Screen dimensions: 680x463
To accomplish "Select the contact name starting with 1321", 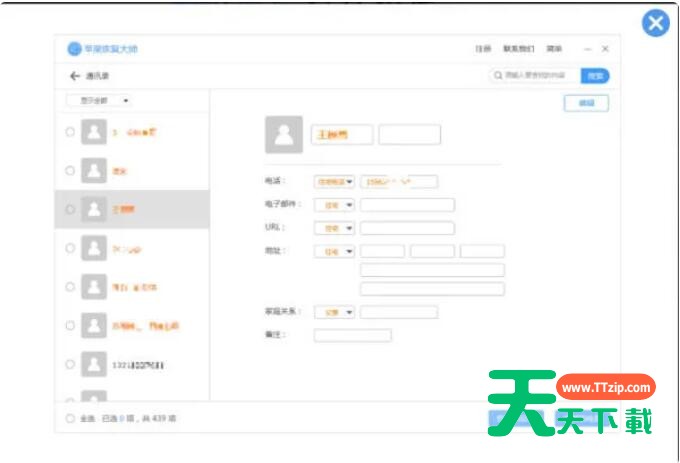I will pos(138,365).
